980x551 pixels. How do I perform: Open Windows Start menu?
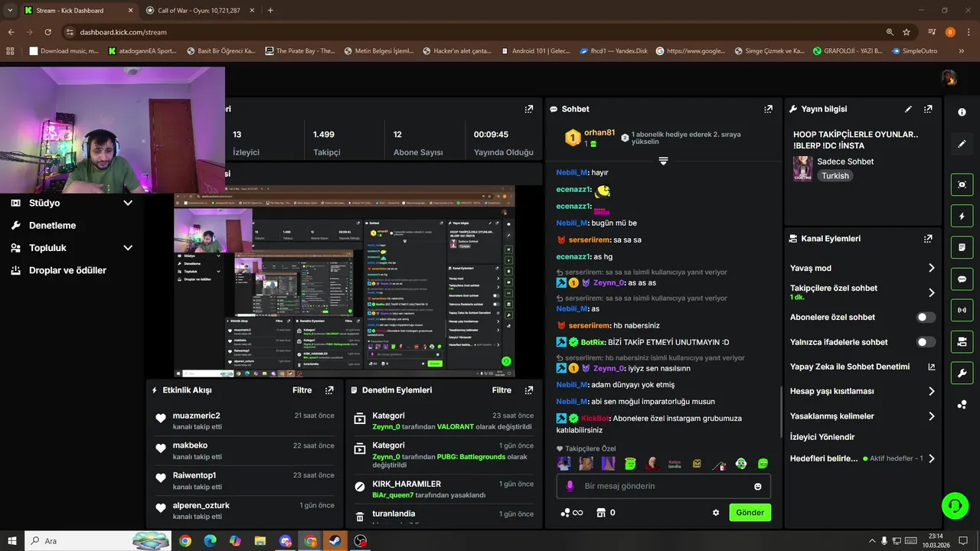click(11, 541)
